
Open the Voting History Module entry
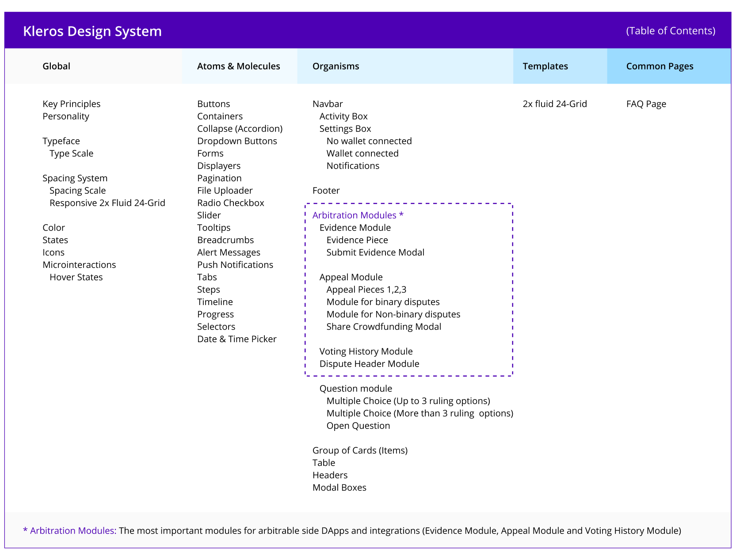(x=366, y=351)
